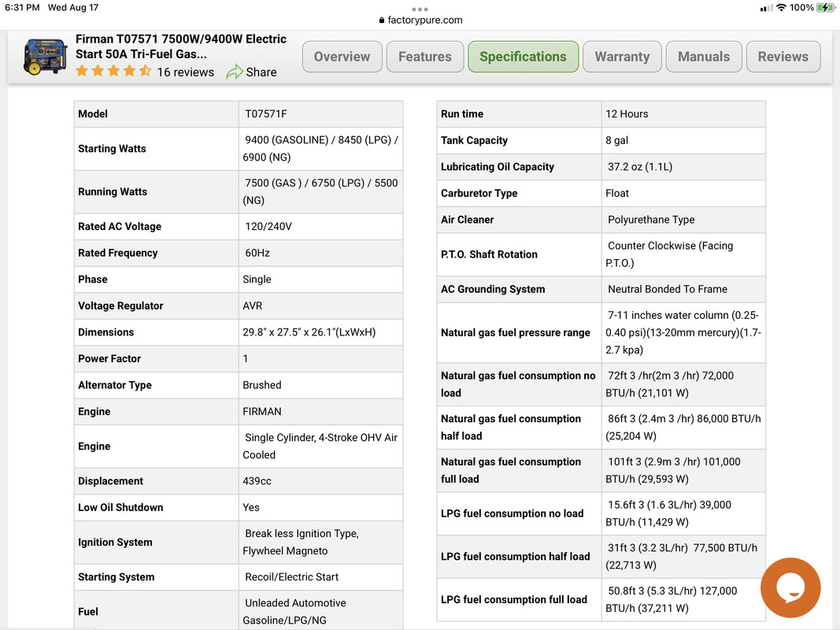Click the Recoil/Electric Start value
Image resolution: width=840 pixels, height=630 pixels.
pos(291,577)
